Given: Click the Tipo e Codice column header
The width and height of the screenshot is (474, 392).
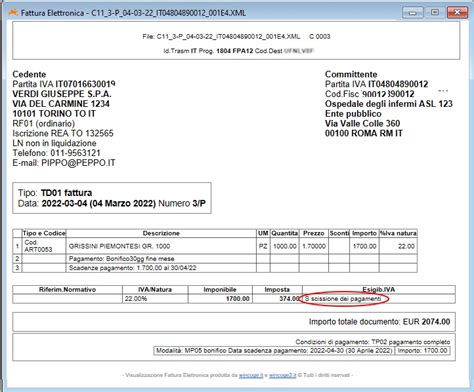Looking at the screenshot, I should click(44, 233).
